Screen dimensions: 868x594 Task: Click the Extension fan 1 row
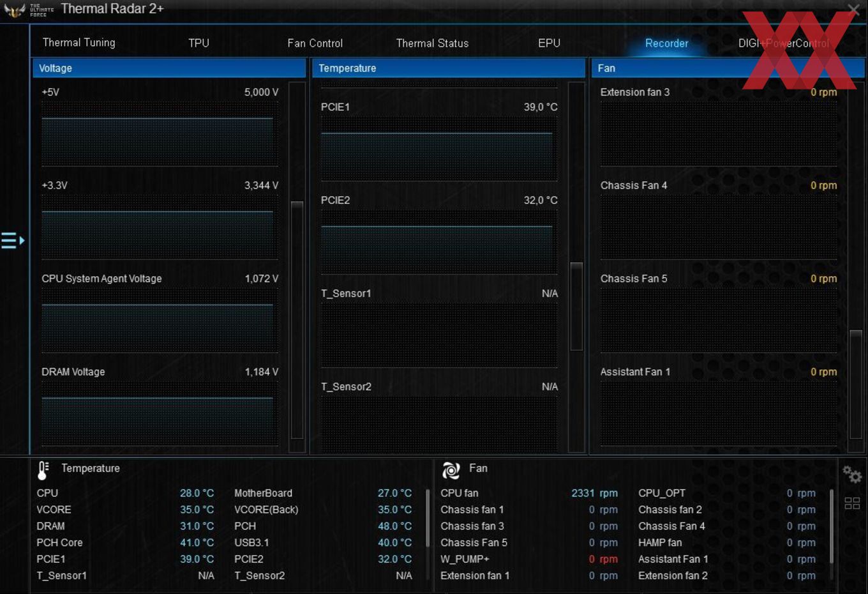(x=529, y=575)
